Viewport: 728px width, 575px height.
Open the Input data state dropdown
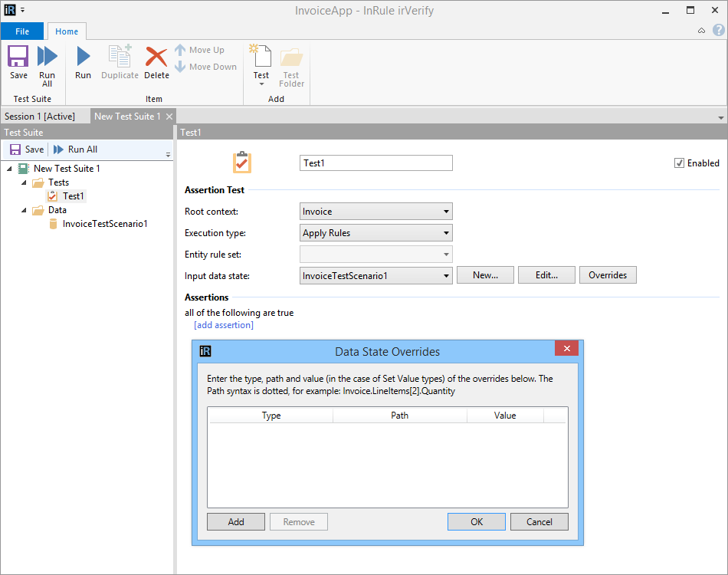pos(375,275)
